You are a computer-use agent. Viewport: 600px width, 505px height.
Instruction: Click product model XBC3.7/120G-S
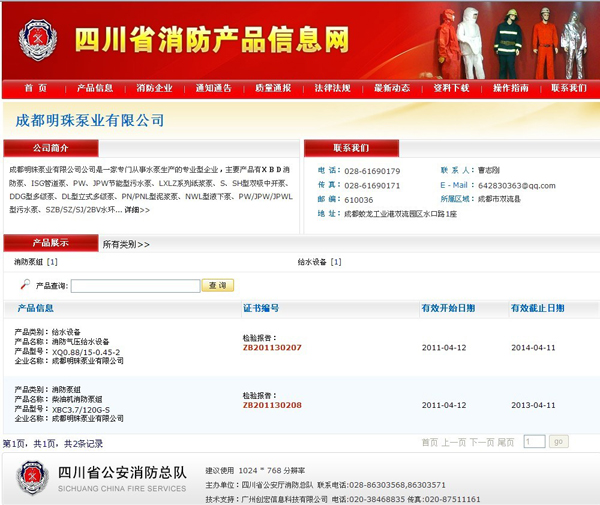81,410
